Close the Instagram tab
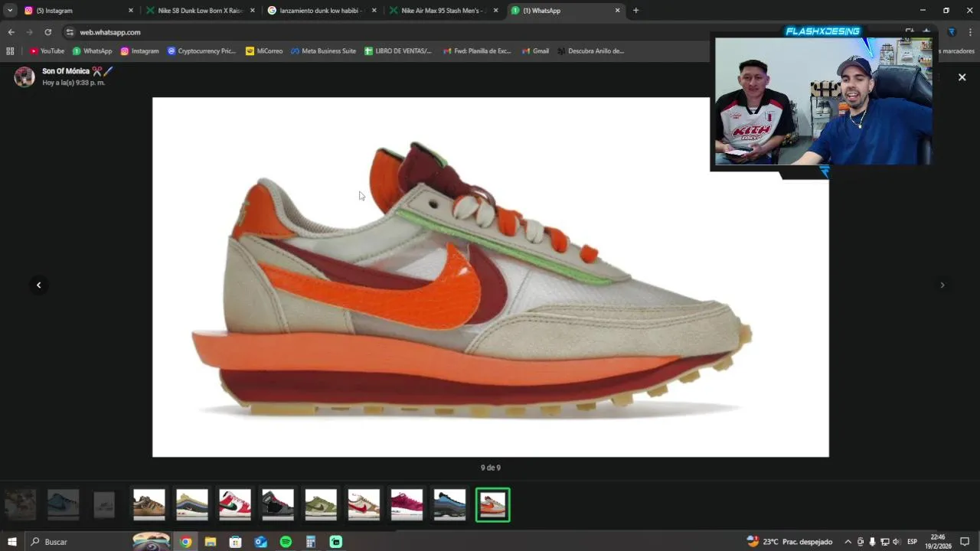This screenshot has width=980, height=551. (x=130, y=11)
